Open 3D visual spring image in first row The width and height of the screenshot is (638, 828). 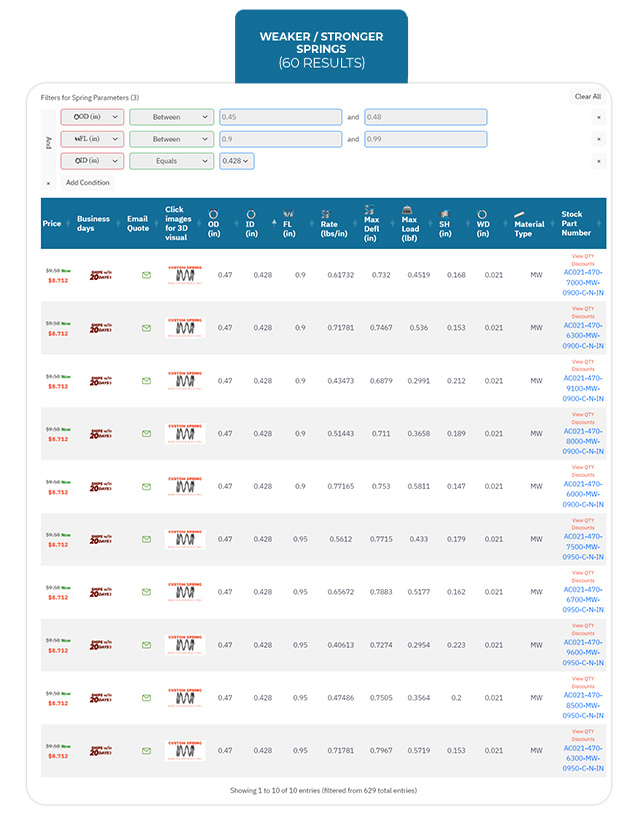185,275
